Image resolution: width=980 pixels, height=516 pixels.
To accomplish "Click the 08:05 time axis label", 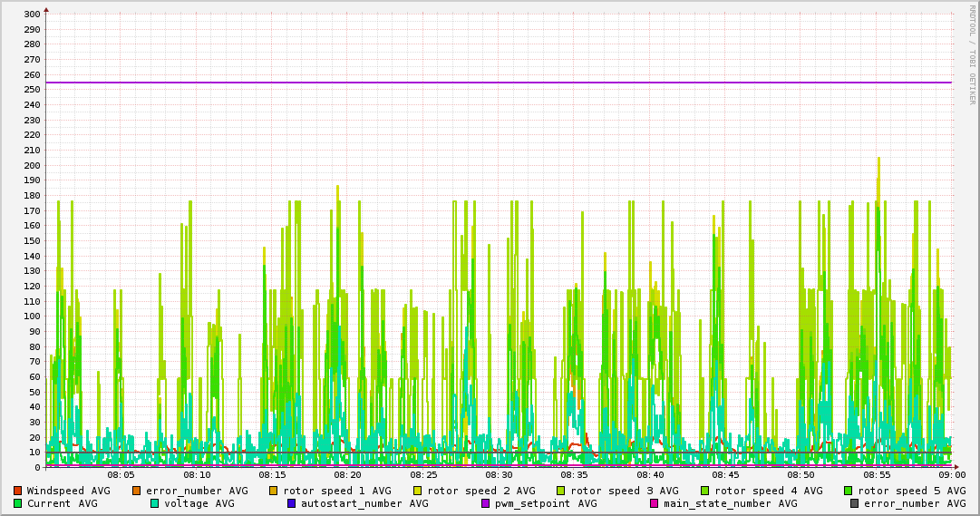I will point(121,474).
